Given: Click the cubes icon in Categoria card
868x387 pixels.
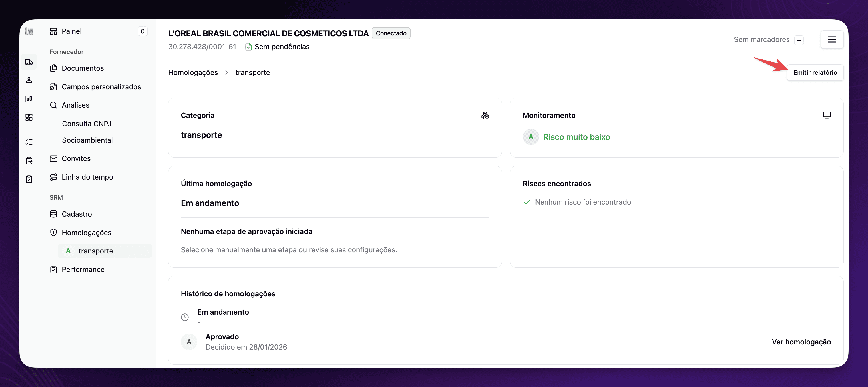Looking at the screenshot, I should click(485, 115).
